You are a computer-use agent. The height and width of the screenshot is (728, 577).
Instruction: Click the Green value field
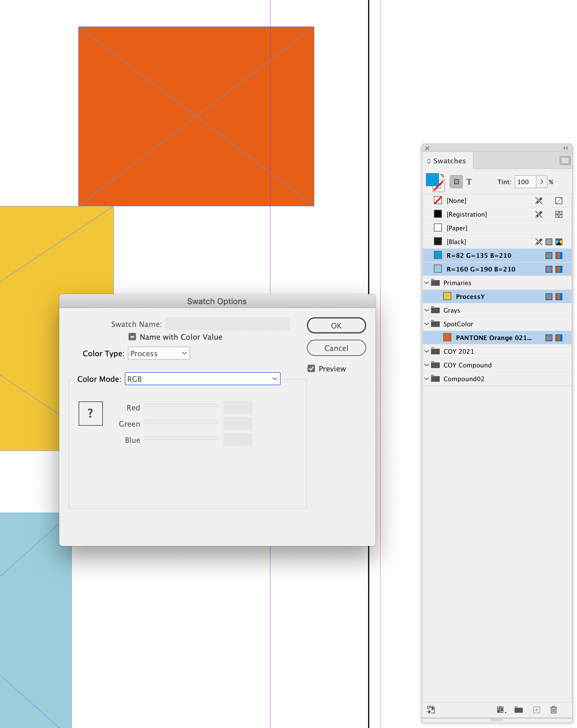pos(238,424)
